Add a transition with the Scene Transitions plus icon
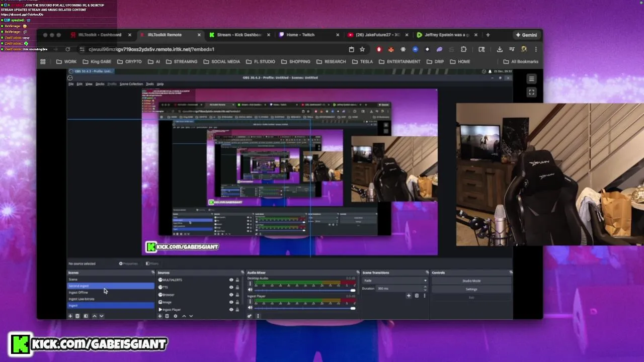Screen dimensions: 644x362 (x=409, y=296)
